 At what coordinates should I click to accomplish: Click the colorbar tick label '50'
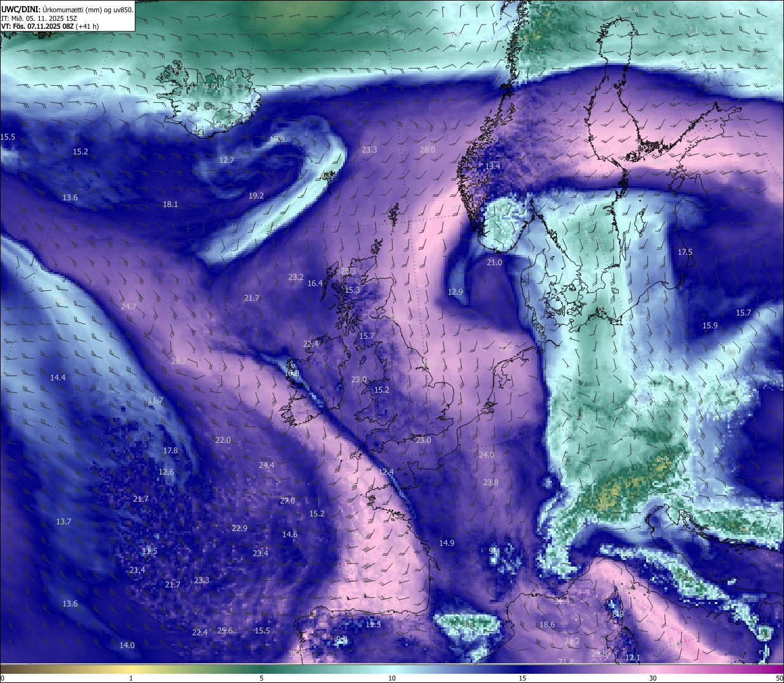point(779,678)
